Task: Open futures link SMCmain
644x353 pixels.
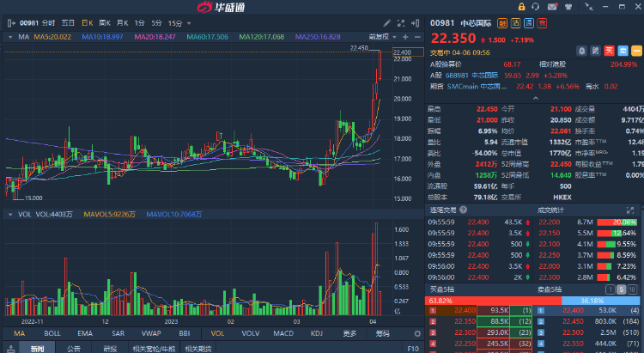Action: pos(477,87)
